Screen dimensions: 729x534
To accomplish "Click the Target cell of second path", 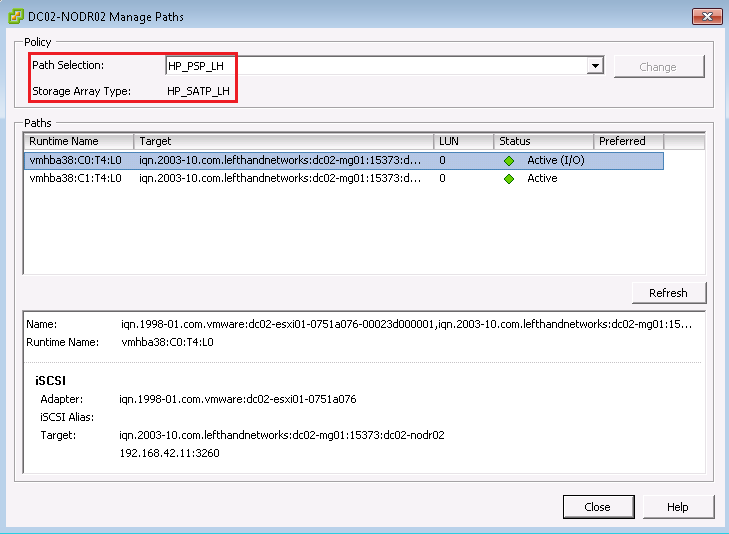I will tap(280, 179).
